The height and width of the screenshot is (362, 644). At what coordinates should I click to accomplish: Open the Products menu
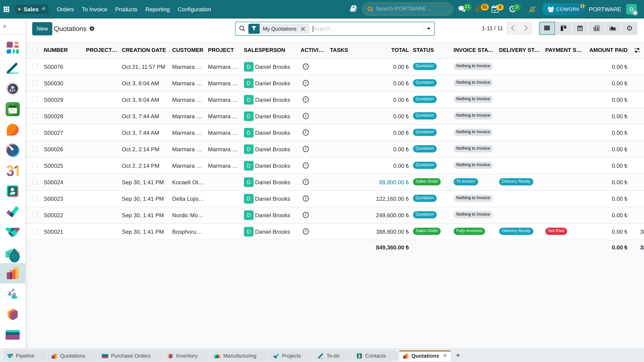point(126,9)
